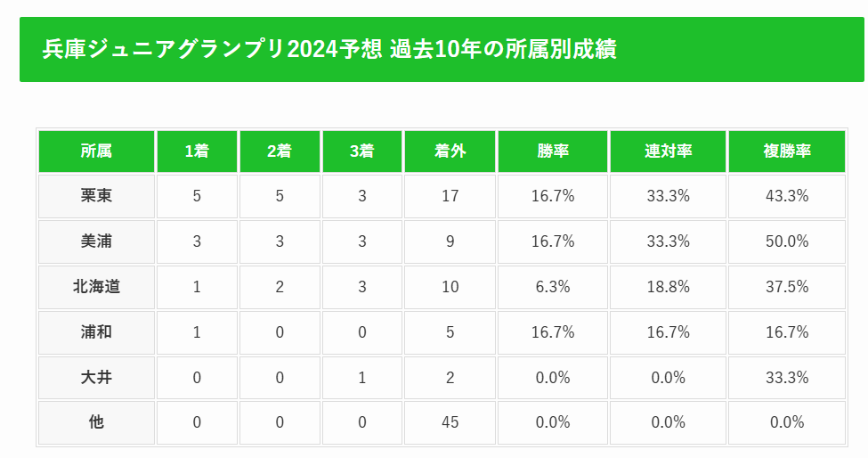
Task: Select the 3着 column header
Action: (362, 151)
